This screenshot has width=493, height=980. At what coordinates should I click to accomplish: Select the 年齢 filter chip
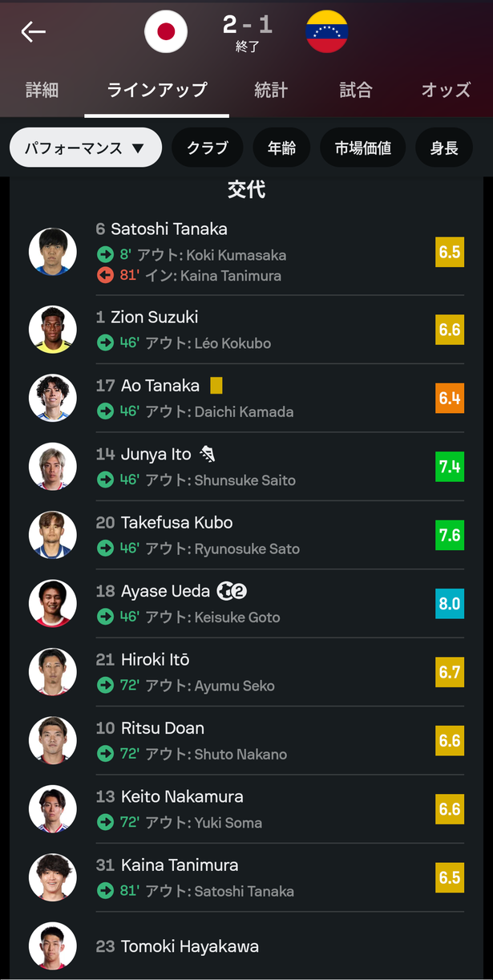[x=282, y=148]
